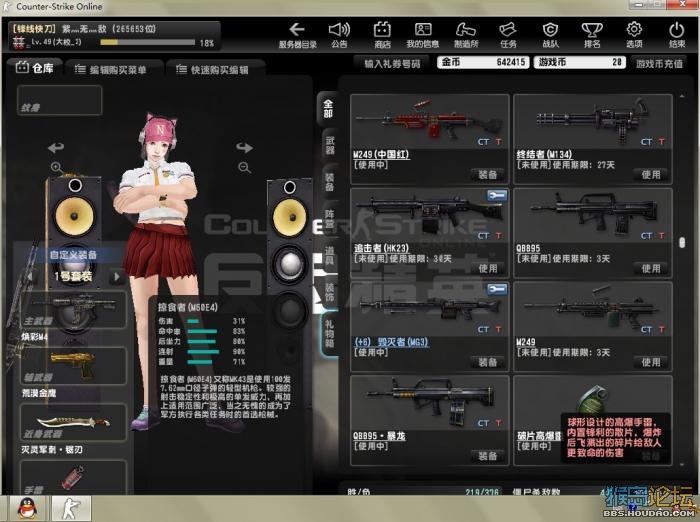Select the 炫彩M4 primary weapon slot
Viewport: 700px width, 522px height.
pos(74,310)
